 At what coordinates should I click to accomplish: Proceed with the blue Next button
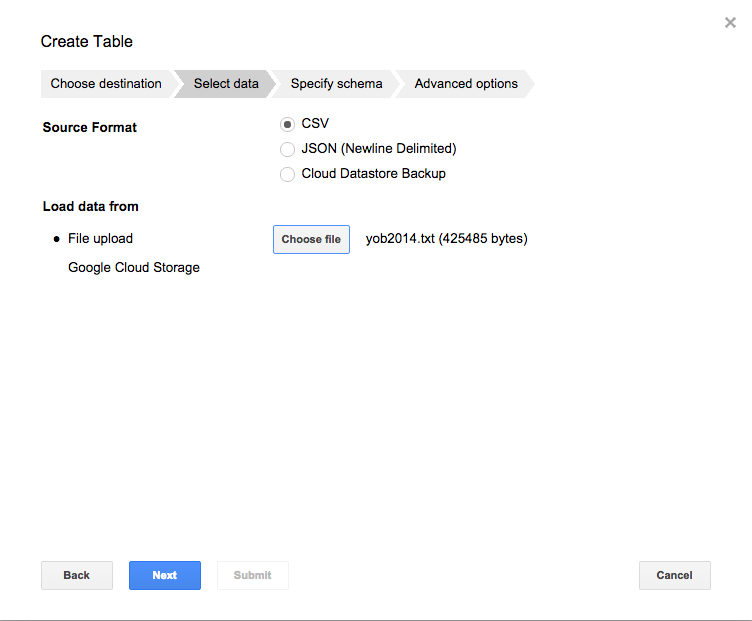click(165, 575)
